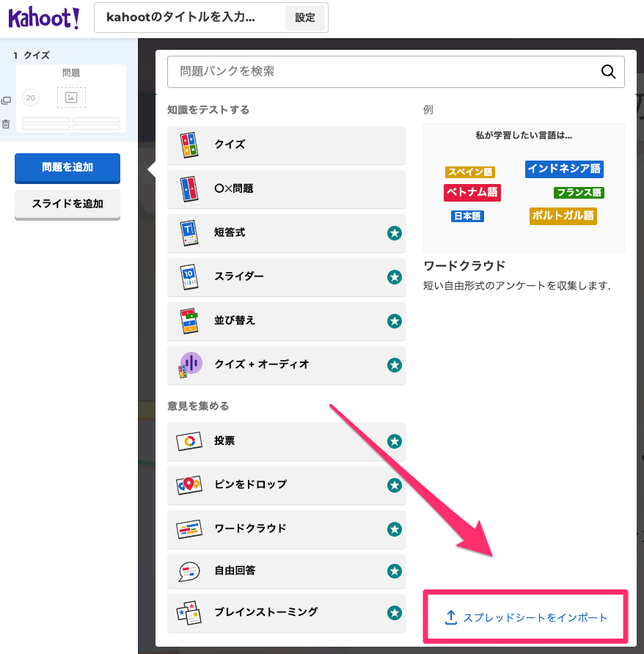The image size is (644, 654).
Task: Click the ワードクラウド example preview image
Action: tap(524, 188)
